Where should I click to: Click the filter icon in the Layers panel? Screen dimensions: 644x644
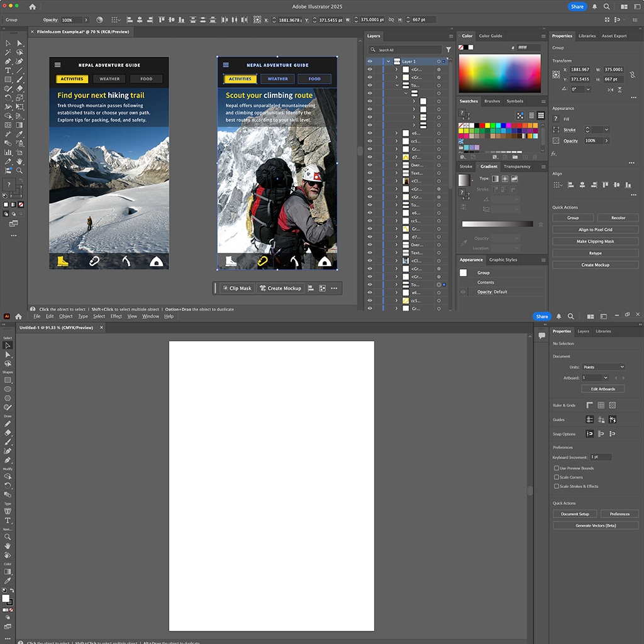pyautogui.click(x=448, y=50)
